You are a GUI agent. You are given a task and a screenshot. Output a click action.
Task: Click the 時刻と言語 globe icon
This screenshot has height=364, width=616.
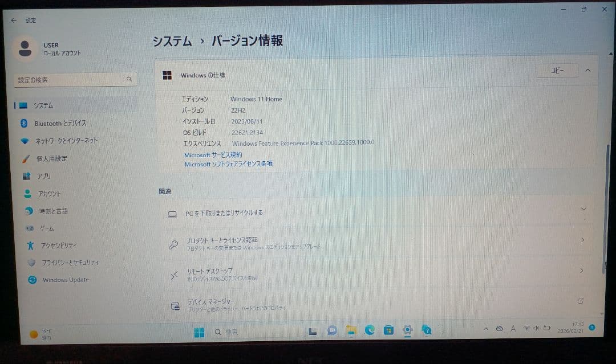click(x=29, y=211)
